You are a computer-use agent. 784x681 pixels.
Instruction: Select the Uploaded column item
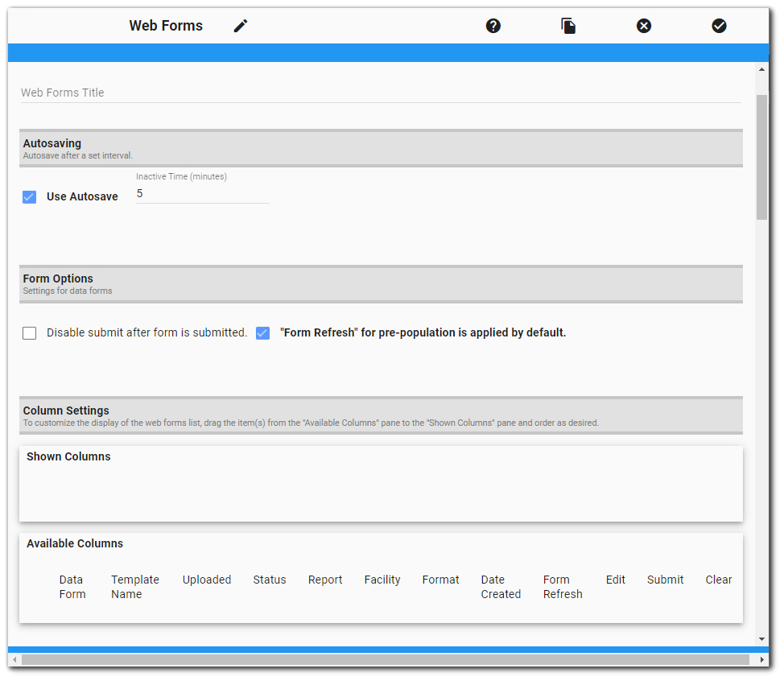pos(207,580)
